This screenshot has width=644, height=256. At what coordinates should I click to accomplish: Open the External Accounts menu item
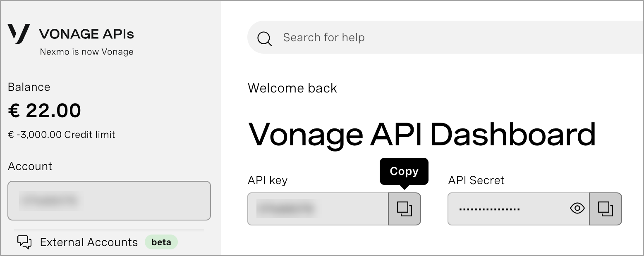click(x=89, y=242)
